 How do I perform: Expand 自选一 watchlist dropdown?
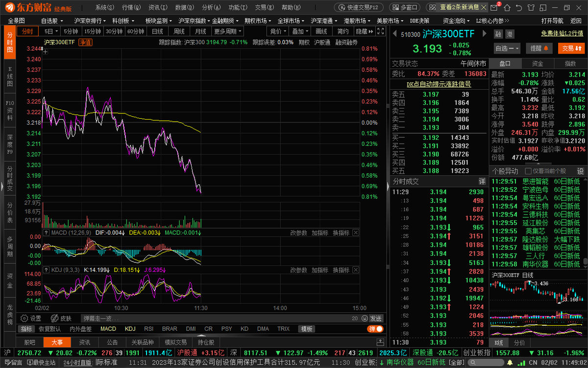[x=507, y=48]
